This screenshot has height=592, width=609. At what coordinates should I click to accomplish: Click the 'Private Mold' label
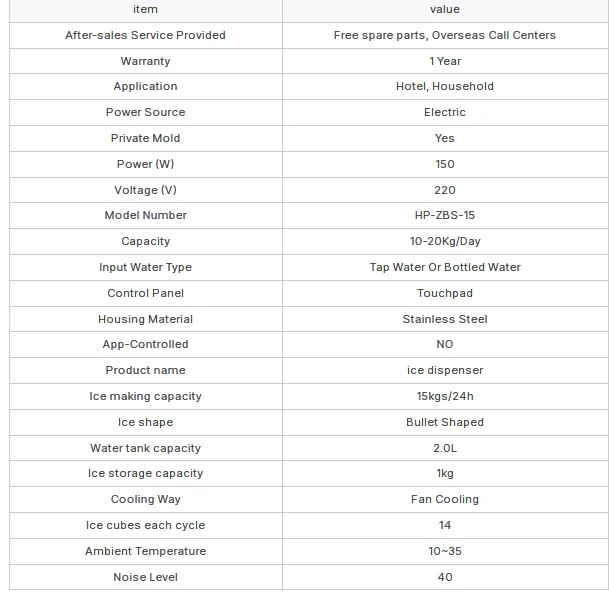click(x=145, y=138)
